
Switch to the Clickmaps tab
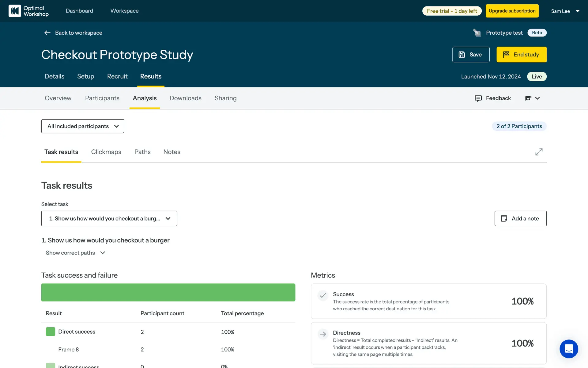tap(106, 152)
